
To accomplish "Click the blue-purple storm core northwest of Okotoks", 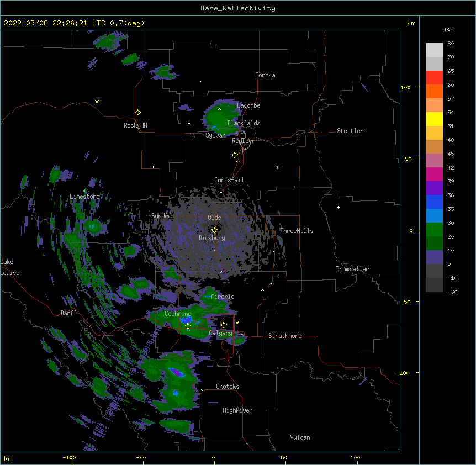I will click(x=177, y=372).
